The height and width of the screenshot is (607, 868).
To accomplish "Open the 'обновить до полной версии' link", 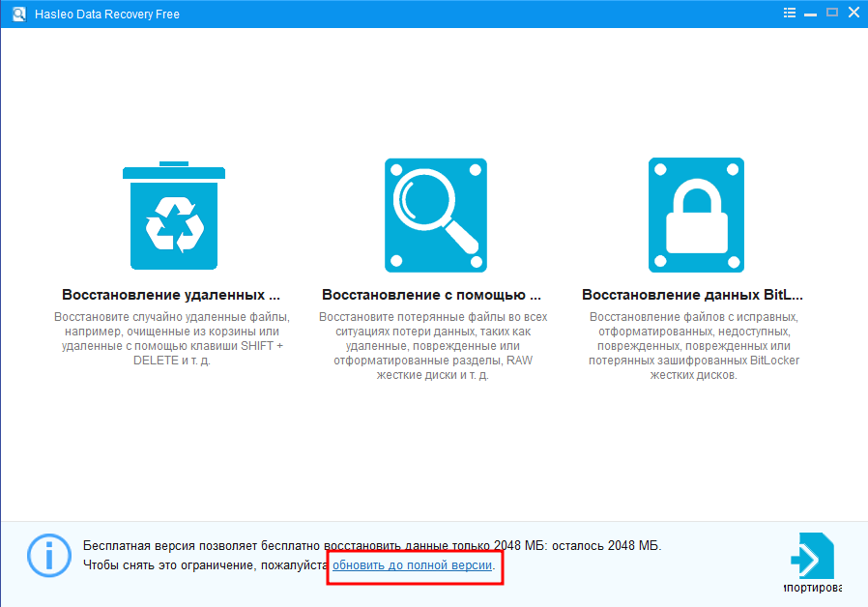I will point(412,564).
